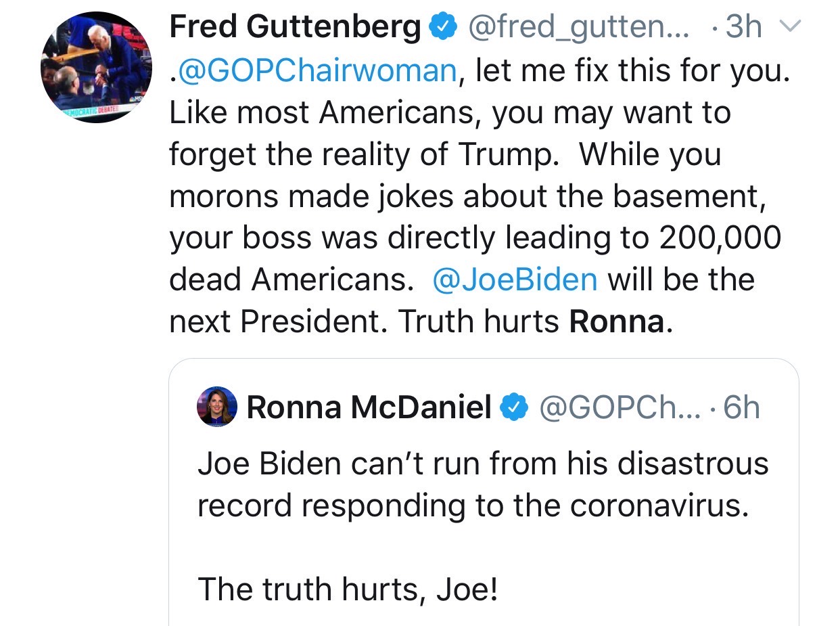Click the Ronna McDaniel name in quote
Screen dimensions: 840x626
[369, 407]
